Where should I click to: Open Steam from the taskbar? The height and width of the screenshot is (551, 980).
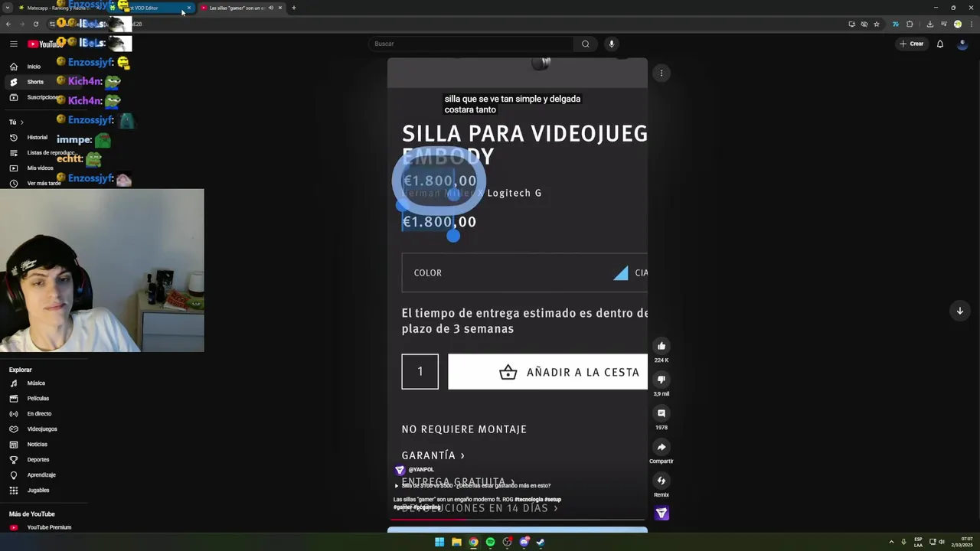coord(541,542)
